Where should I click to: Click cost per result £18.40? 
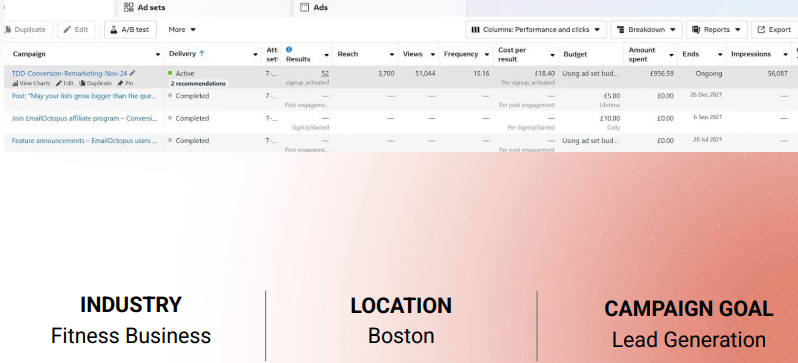click(x=545, y=73)
